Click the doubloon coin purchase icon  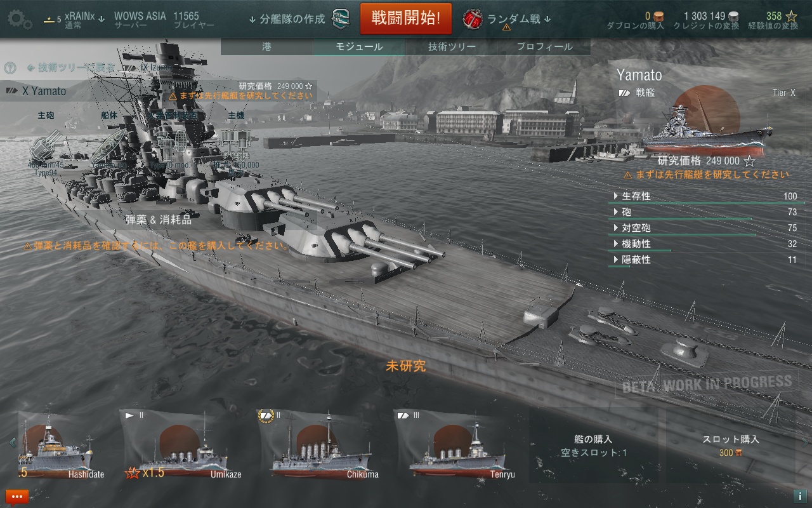(658, 16)
